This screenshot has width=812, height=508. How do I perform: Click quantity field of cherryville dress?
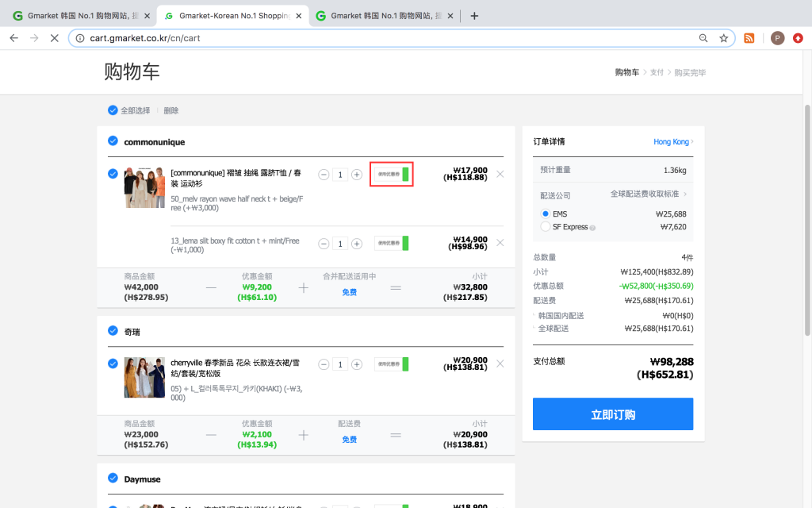coord(340,364)
